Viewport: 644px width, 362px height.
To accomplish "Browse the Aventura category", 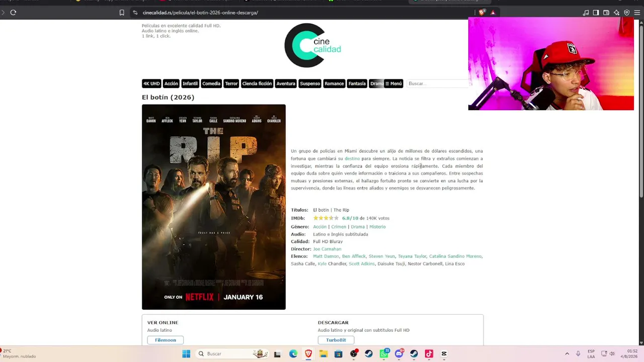I will point(286,83).
